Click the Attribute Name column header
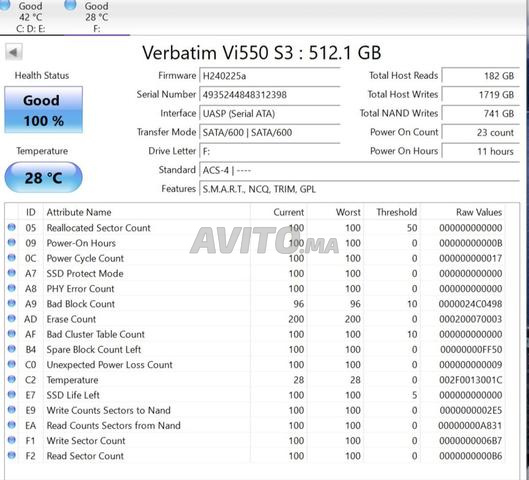This screenshot has height=480, width=529. [x=147, y=212]
